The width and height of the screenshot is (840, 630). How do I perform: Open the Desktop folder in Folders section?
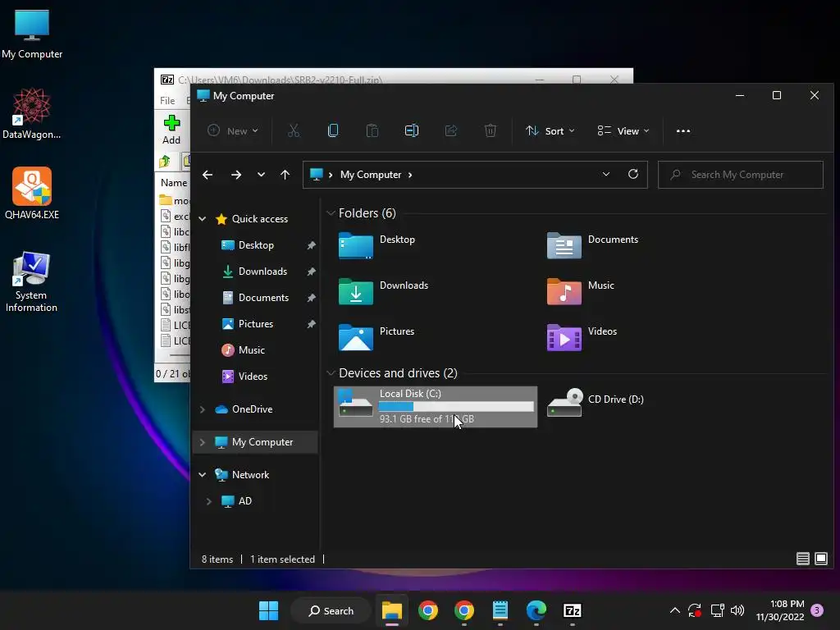pyautogui.click(x=377, y=245)
